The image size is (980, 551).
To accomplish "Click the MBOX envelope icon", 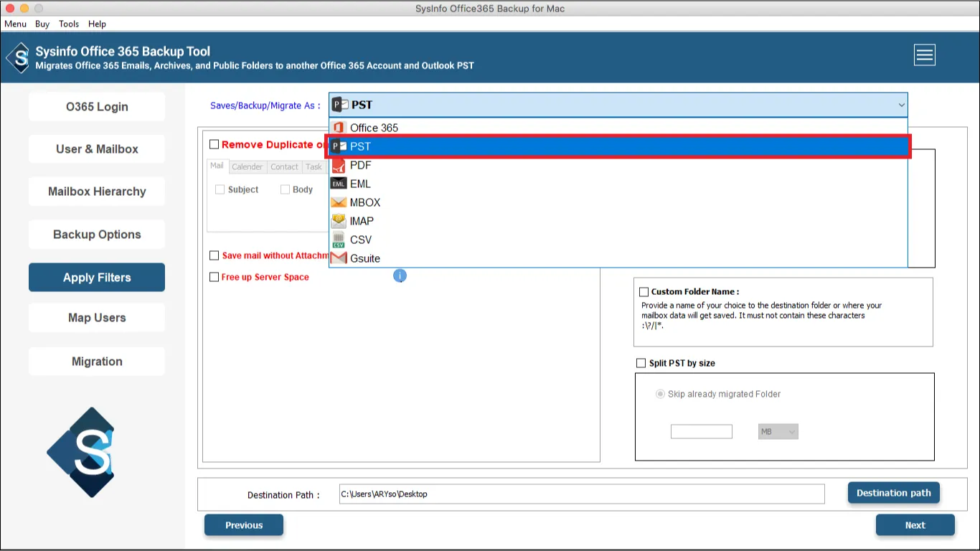I will click(x=338, y=202).
